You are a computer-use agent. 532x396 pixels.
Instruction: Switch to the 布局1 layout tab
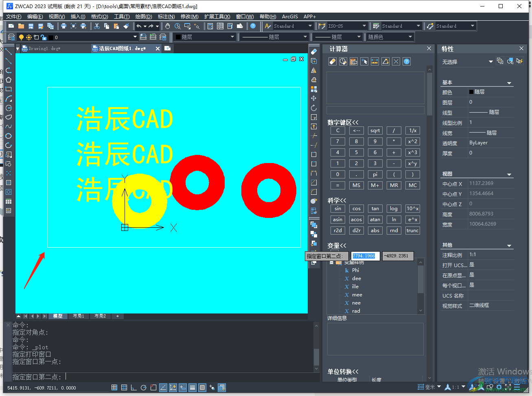79,316
